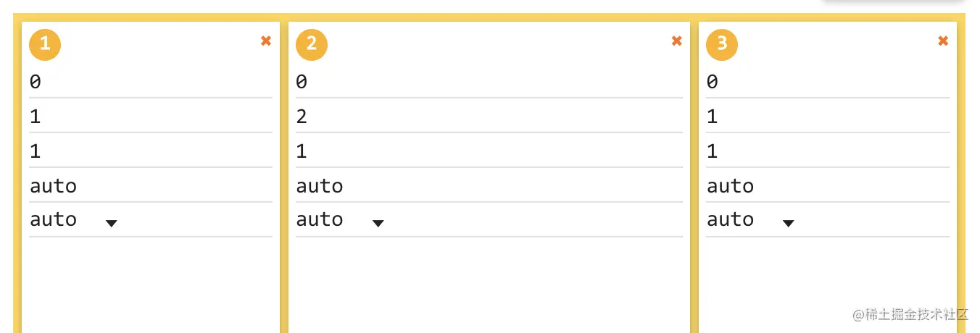Click the field showing 1 in item 2
The image size is (980, 333).
pos(489,152)
